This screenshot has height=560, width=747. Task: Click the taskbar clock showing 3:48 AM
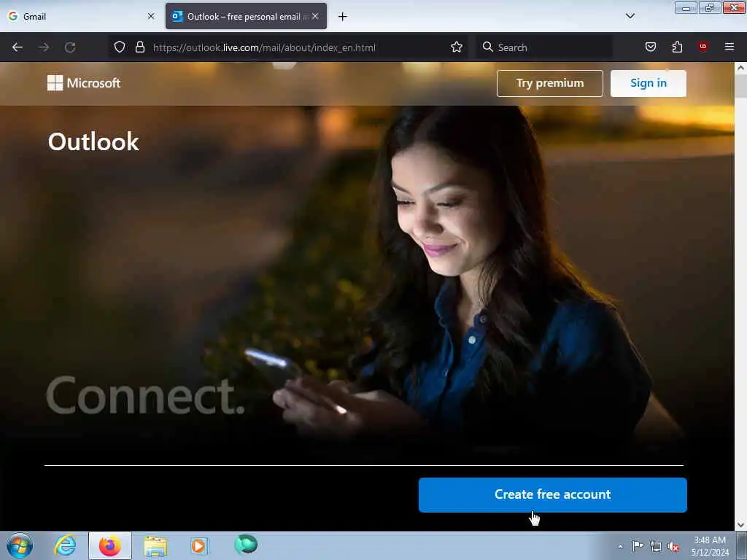[710, 545]
